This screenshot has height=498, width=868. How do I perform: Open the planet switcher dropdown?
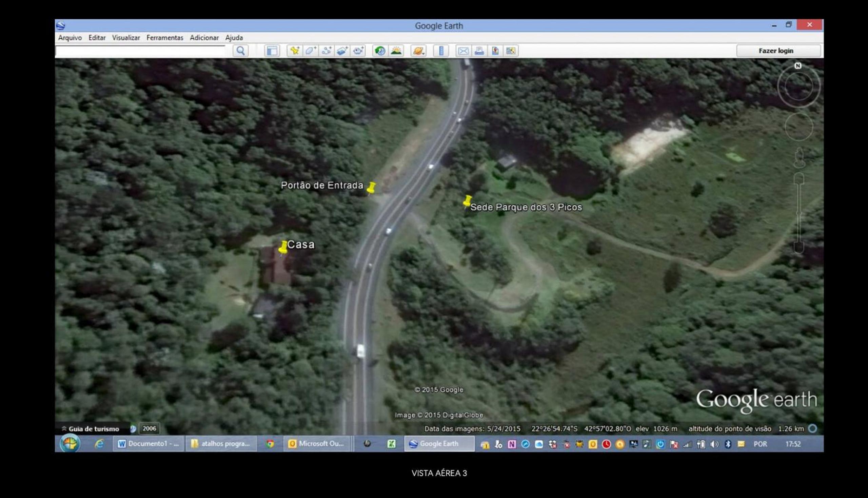tap(418, 51)
